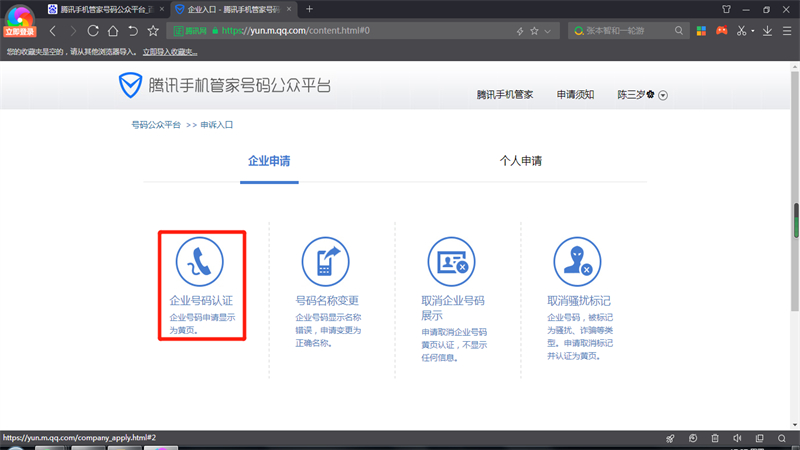Open a new tab with plus button
The width and height of the screenshot is (800, 450).
coord(309,9)
